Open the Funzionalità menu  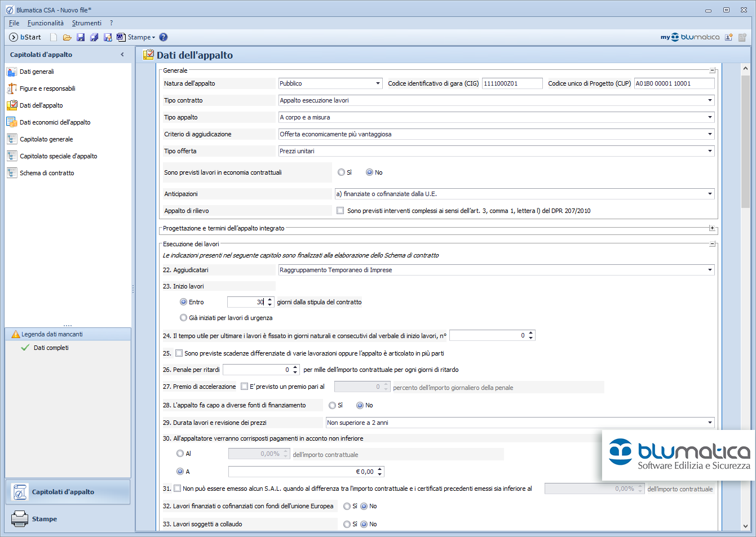45,23
